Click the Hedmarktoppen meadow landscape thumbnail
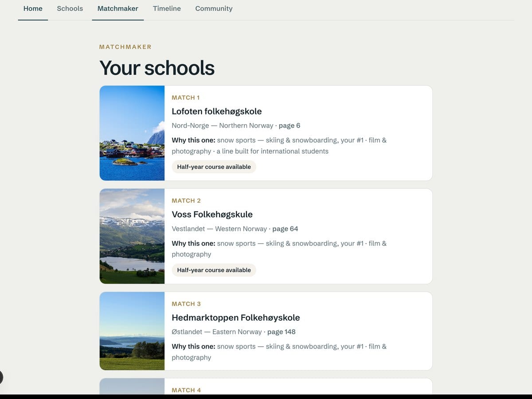 [132, 331]
